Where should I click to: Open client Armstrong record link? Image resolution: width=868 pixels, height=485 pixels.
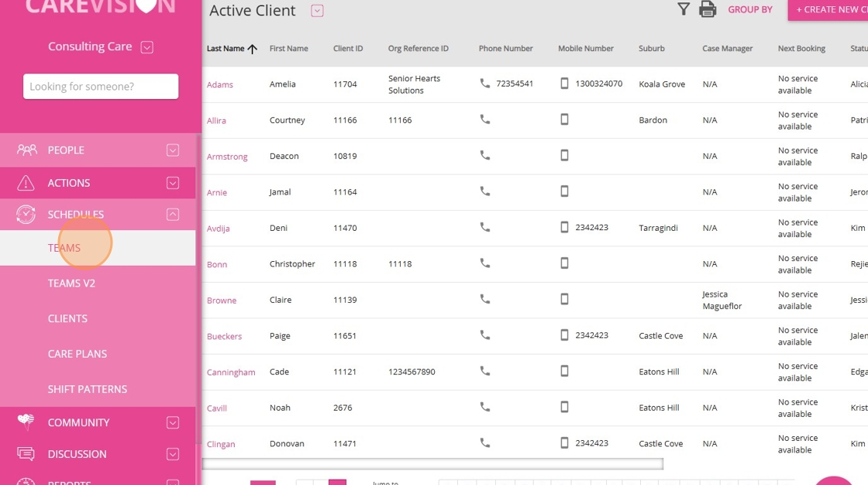[227, 157]
